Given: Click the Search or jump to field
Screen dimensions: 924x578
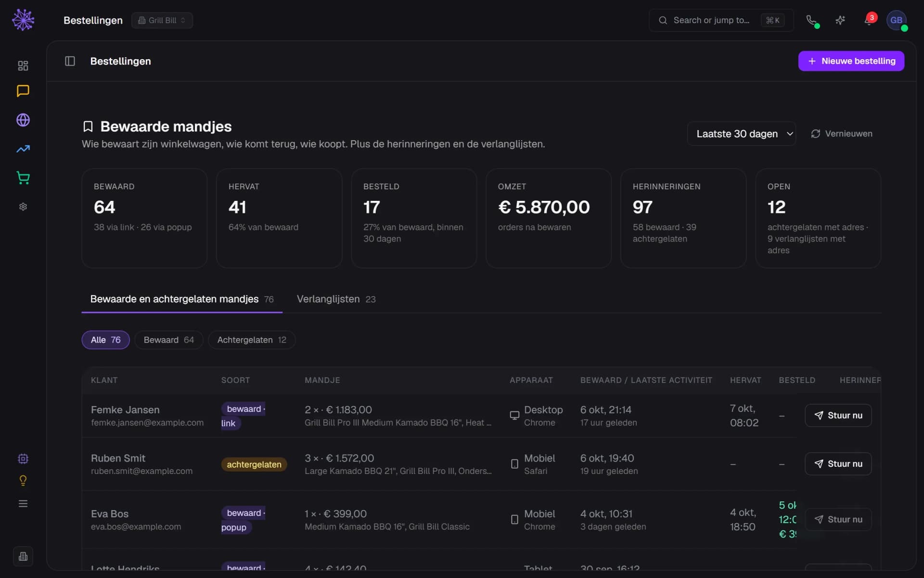Looking at the screenshot, I should 721,20.
